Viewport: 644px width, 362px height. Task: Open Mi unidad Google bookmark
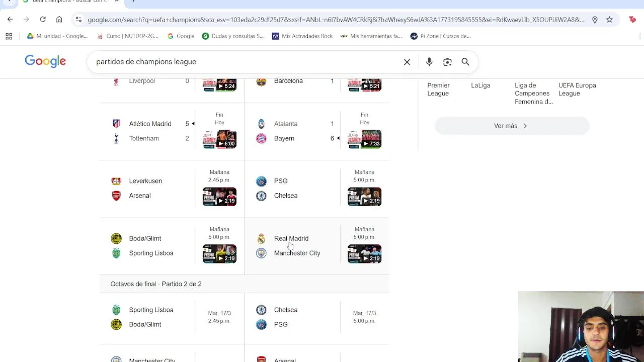(x=57, y=36)
